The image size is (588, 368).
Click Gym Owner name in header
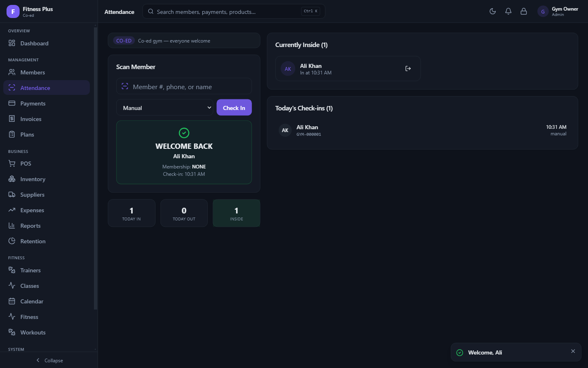(x=565, y=9)
